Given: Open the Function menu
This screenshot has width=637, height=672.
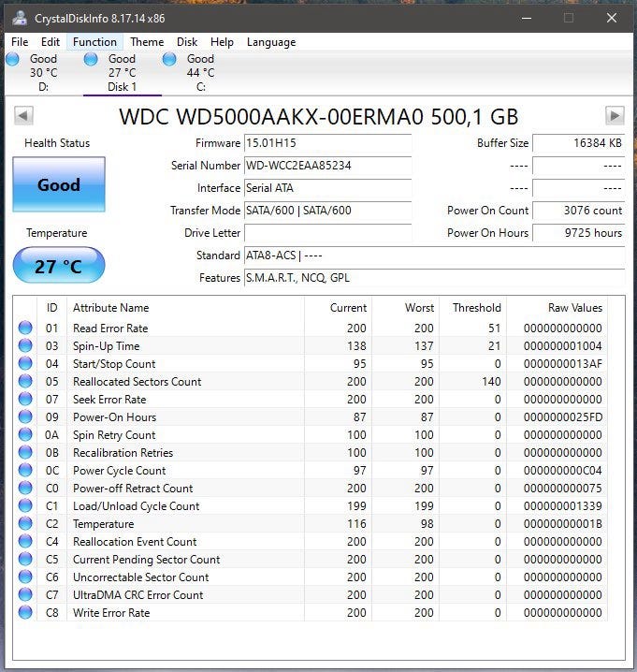Looking at the screenshot, I should 94,42.
